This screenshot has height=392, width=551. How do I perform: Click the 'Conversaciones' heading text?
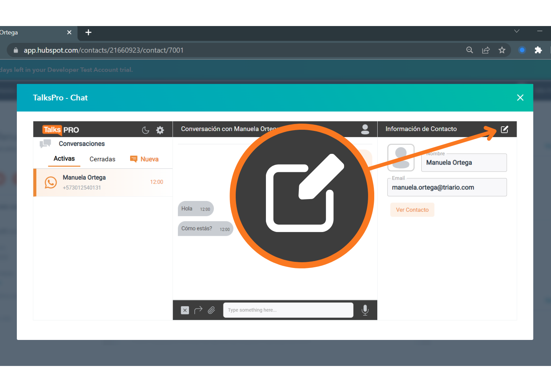click(x=82, y=144)
